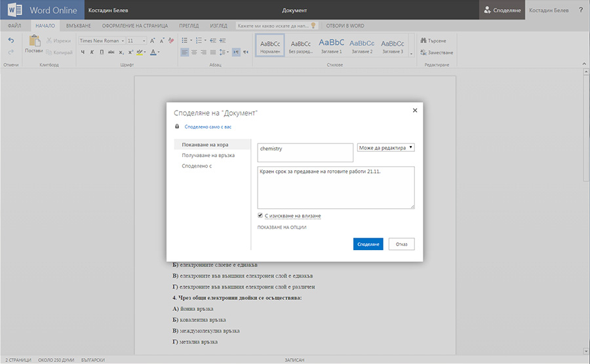Switch to ОФОРМЛЕНИЕ НА СТРАНИЦА tab

point(135,26)
